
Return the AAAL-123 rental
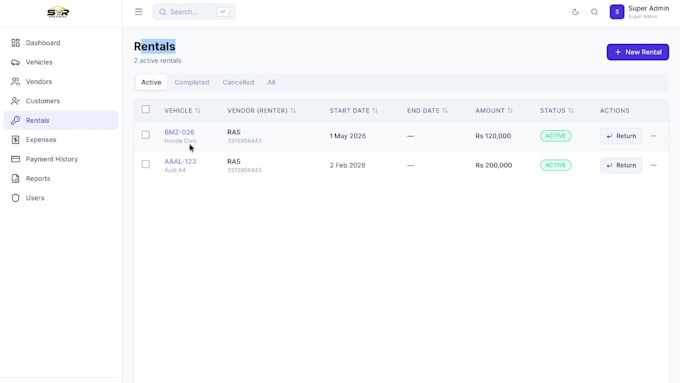(x=621, y=165)
